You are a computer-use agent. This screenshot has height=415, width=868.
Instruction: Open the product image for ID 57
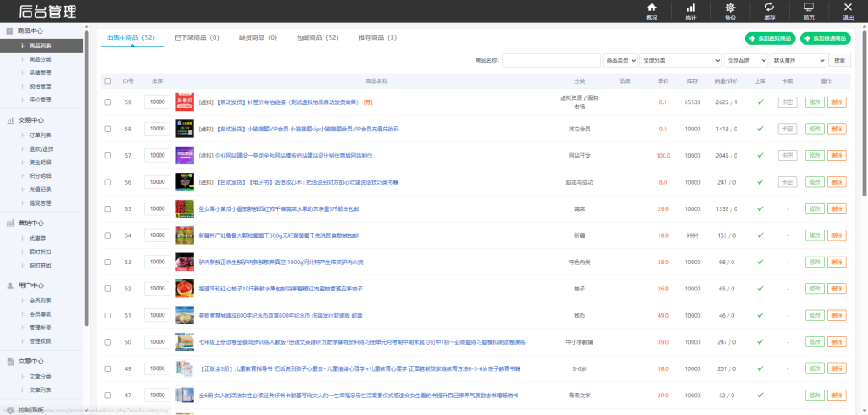(x=184, y=156)
